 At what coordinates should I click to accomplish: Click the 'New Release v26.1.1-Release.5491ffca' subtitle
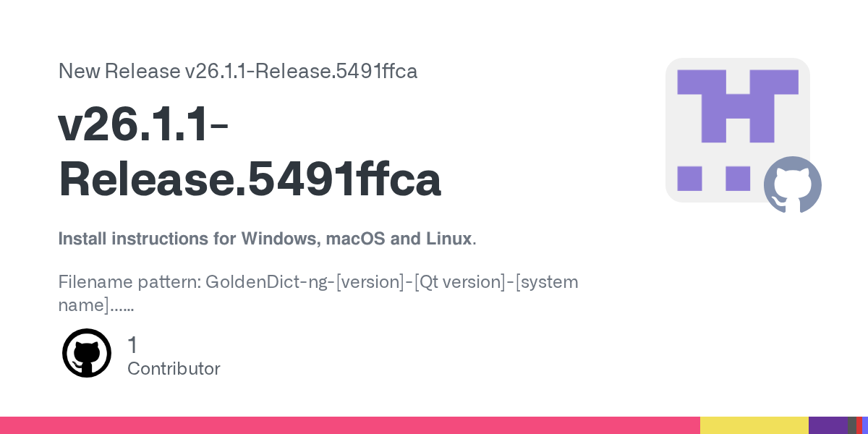[x=238, y=72]
